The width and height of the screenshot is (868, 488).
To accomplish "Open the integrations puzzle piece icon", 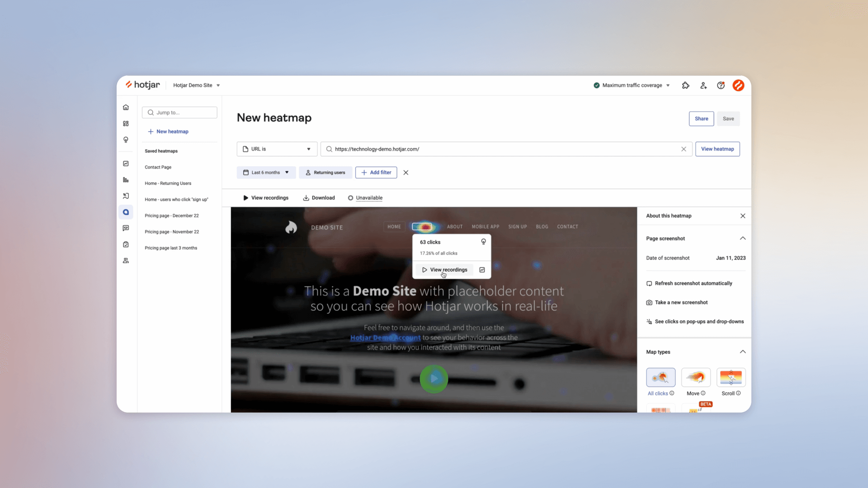I will [685, 85].
